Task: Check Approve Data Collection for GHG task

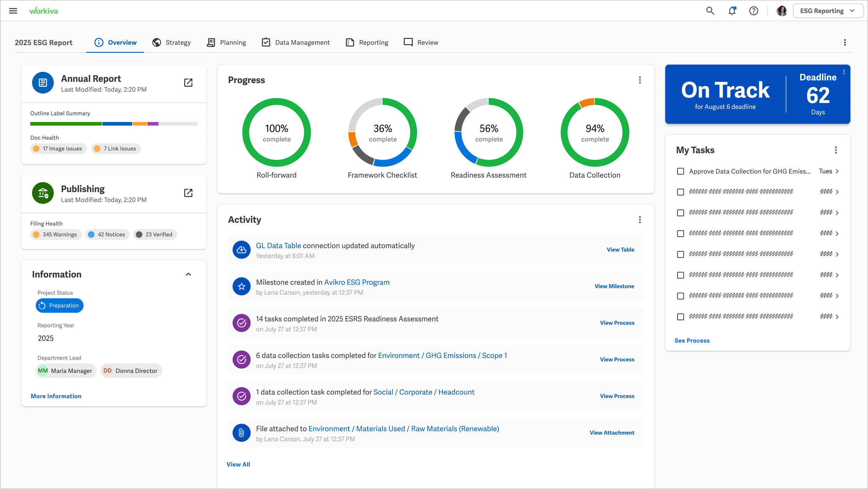Action: [681, 171]
